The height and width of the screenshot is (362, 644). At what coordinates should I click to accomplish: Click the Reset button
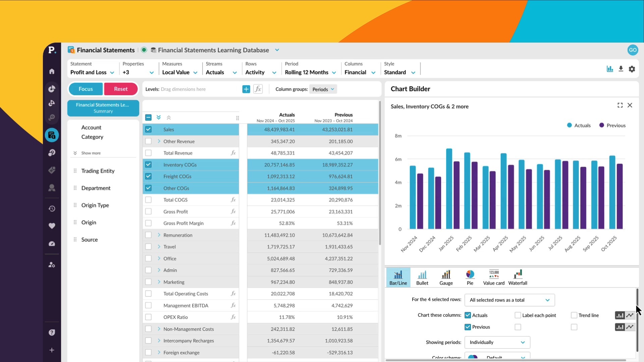coord(121,89)
